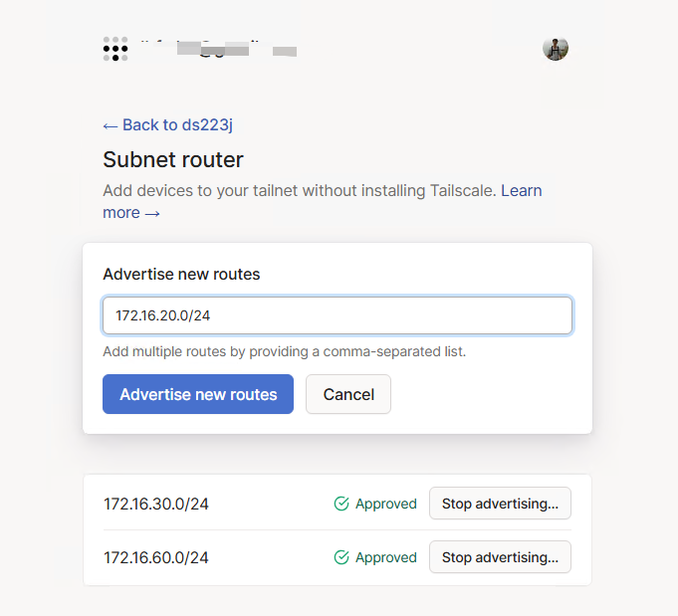The height and width of the screenshot is (616, 678).
Task: Click the comma-separated list hint text
Action: click(285, 351)
